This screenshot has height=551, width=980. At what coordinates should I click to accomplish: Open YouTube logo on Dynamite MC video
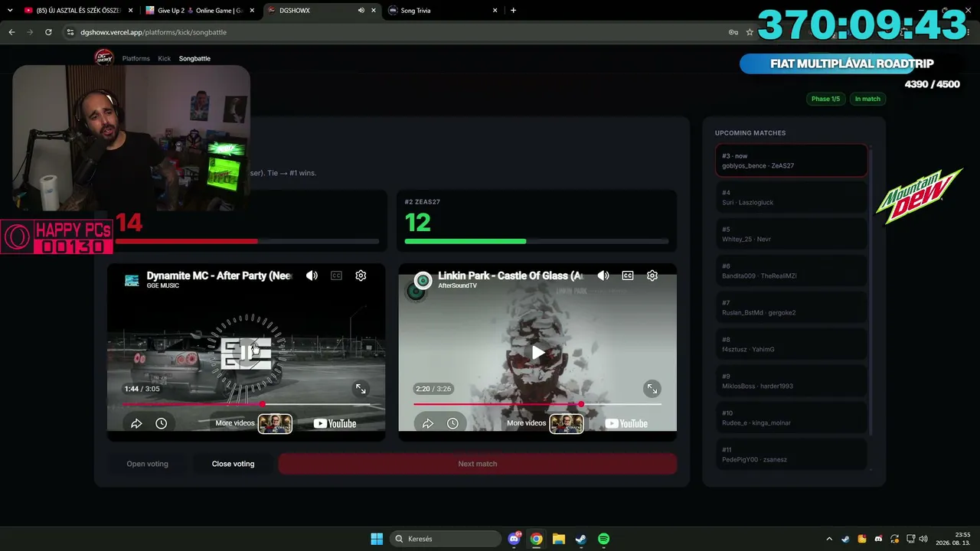coord(335,423)
